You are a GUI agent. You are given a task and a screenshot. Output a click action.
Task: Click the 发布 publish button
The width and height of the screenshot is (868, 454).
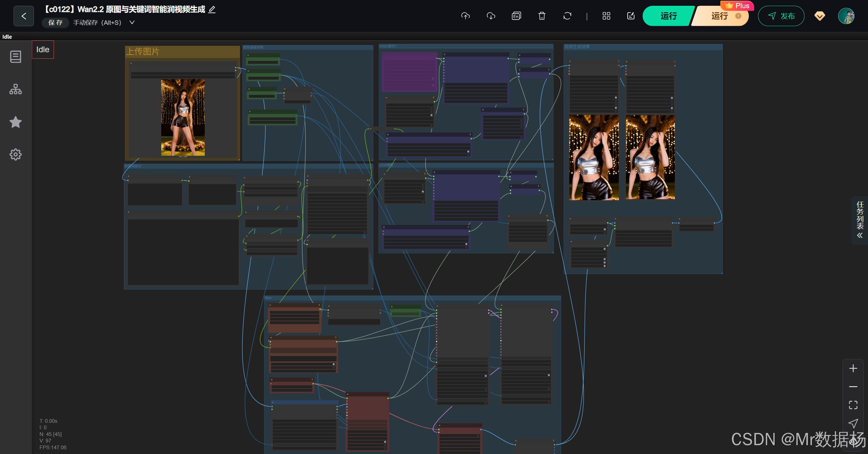pos(781,16)
